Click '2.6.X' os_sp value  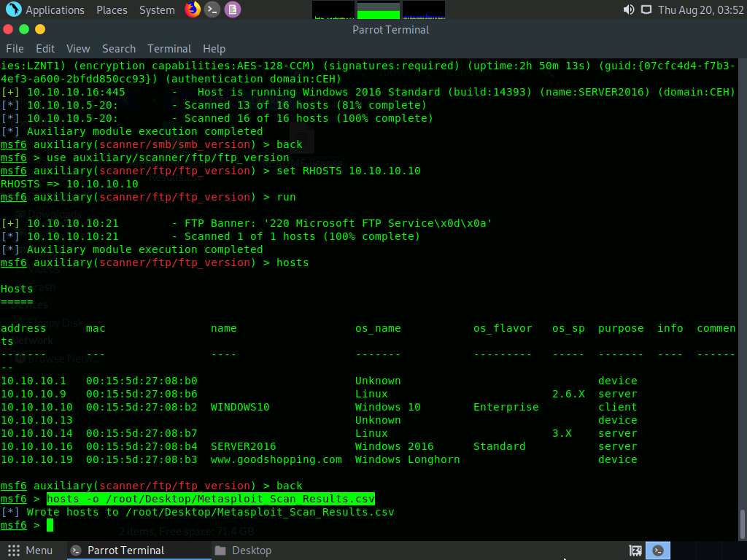coord(568,394)
